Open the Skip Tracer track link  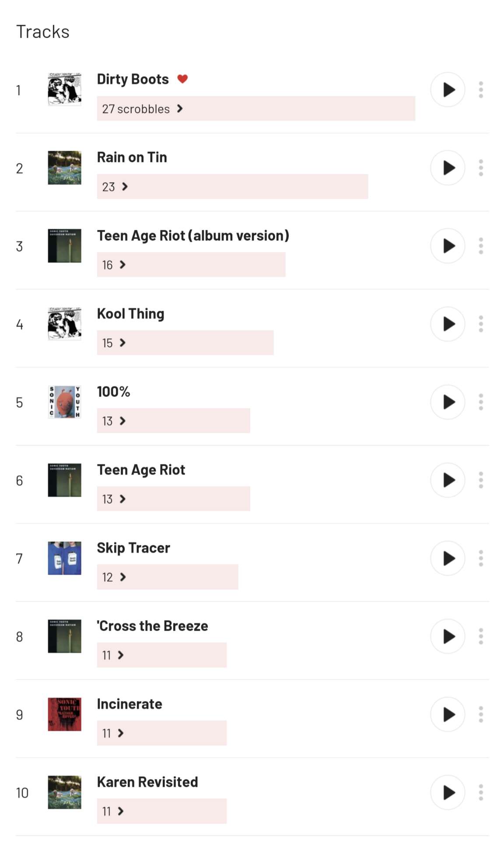(133, 548)
